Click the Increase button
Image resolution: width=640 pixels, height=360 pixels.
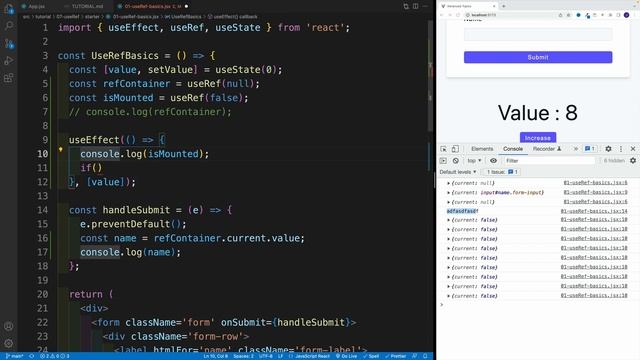[x=538, y=138]
